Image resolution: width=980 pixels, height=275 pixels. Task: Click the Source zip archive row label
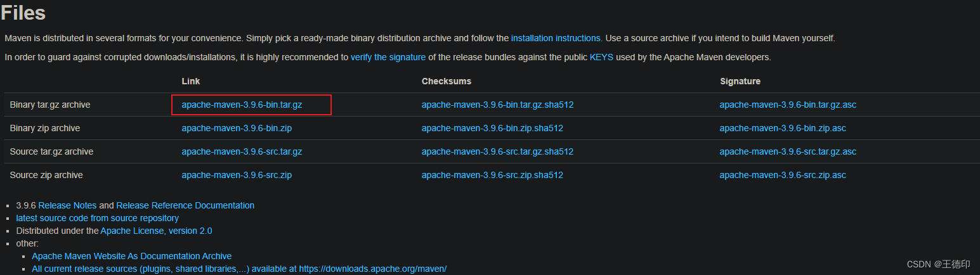click(x=46, y=175)
